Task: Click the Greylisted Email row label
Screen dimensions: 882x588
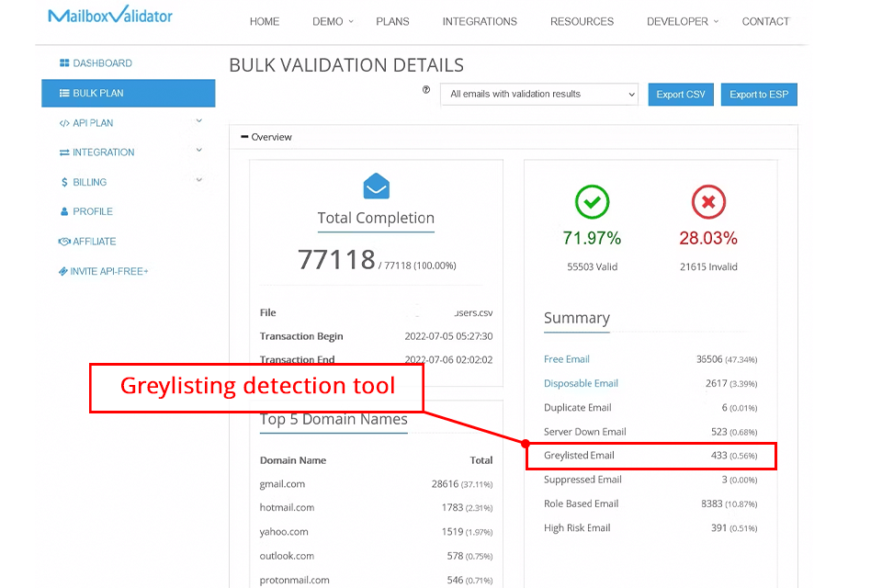Action: [579, 455]
